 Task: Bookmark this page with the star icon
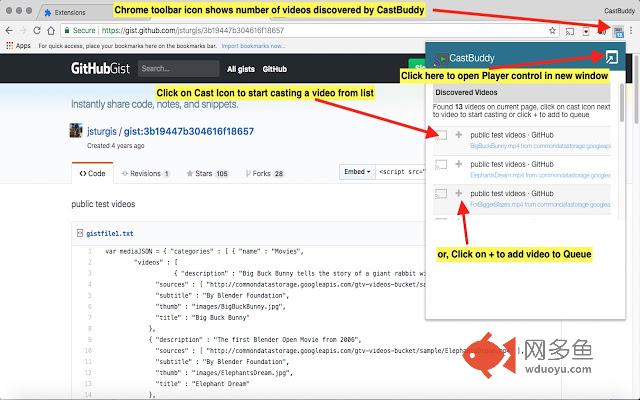(x=552, y=31)
